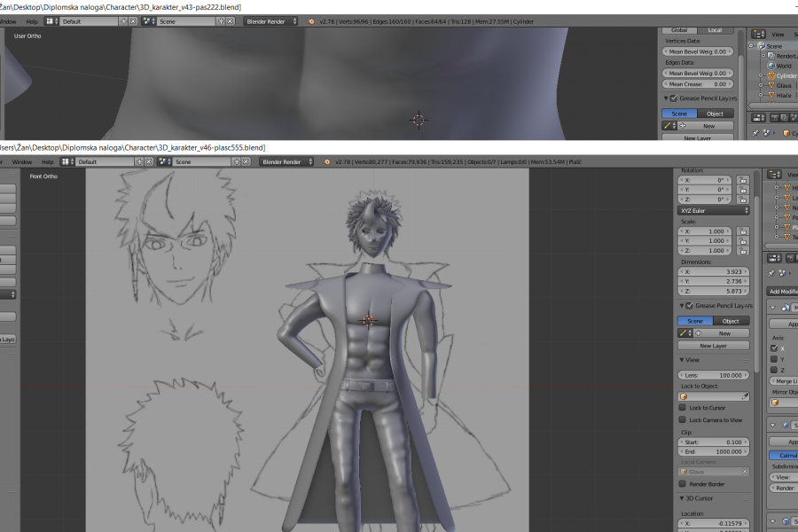This screenshot has width=798, height=532.
Task: Enable the Lock Camera to View checkbox
Action: click(683, 419)
